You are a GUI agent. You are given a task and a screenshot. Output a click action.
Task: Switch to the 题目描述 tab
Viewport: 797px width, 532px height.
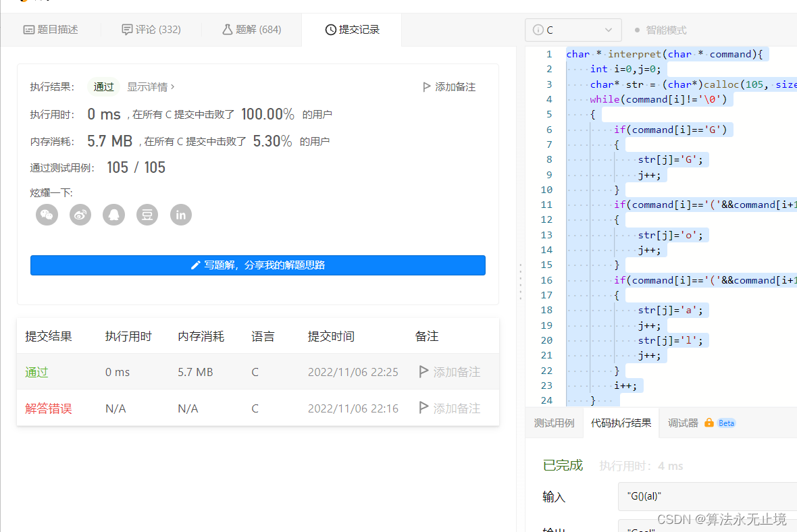tap(51, 29)
